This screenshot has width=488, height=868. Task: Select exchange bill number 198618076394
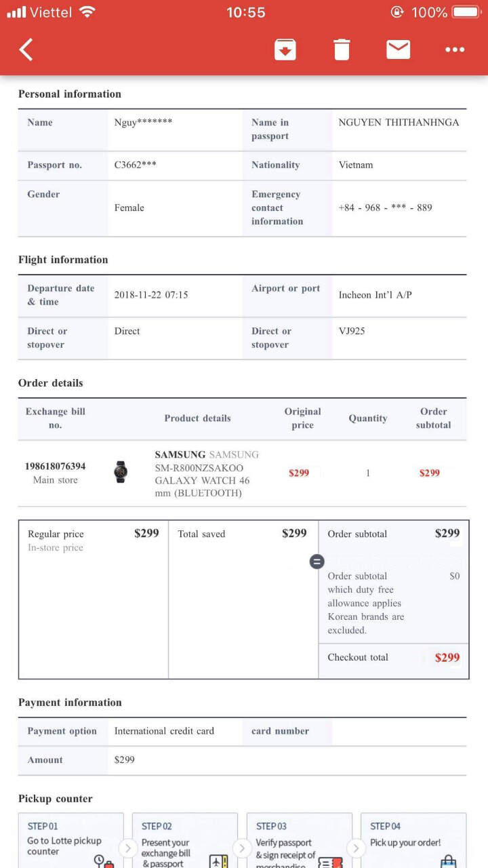pos(56,467)
